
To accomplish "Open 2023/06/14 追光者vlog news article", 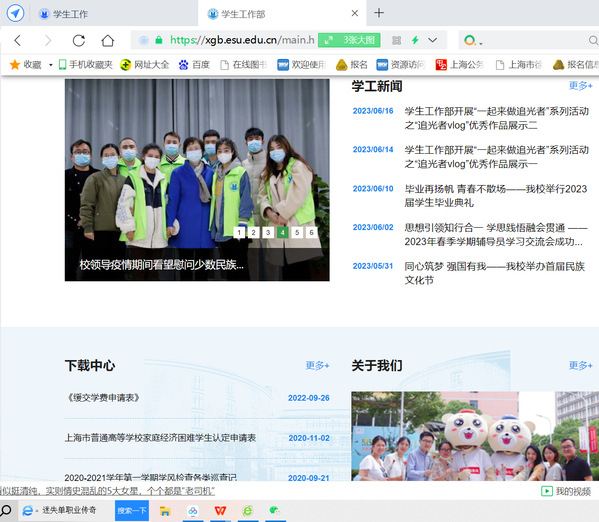I will pyautogui.click(x=497, y=157).
